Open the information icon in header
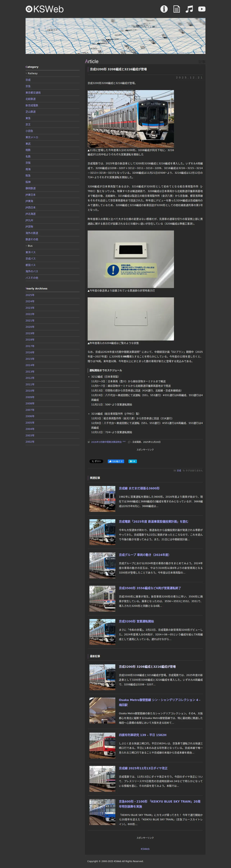The image size is (231, 868). tap(164, 9)
